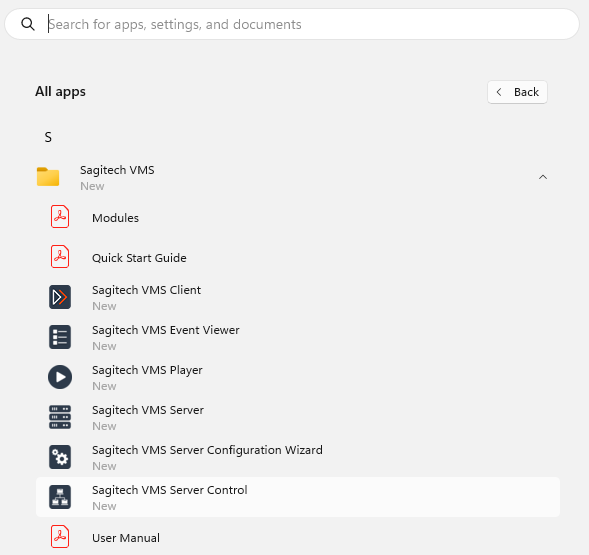
Task: Open the Sagitech VMS Server Control entry
Action: point(298,497)
